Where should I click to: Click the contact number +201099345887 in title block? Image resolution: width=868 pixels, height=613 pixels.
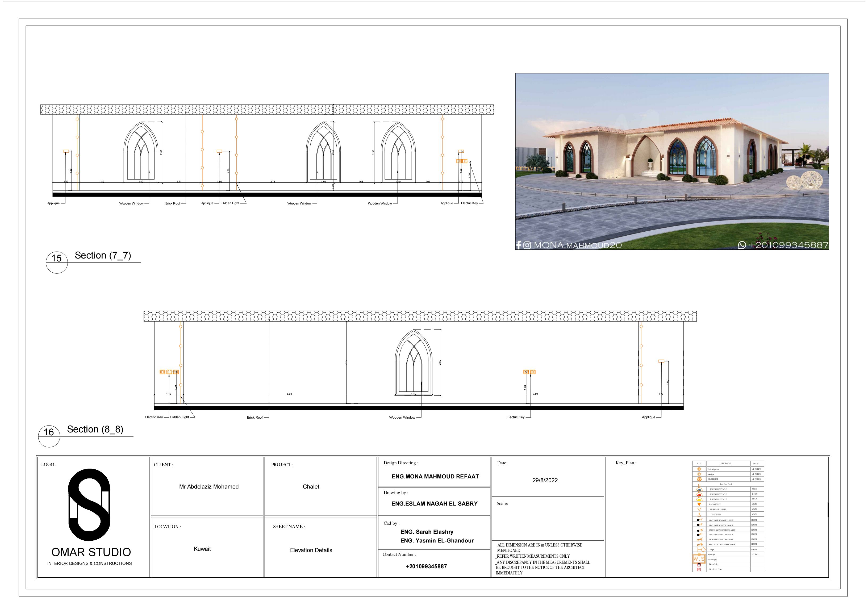[426, 566]
